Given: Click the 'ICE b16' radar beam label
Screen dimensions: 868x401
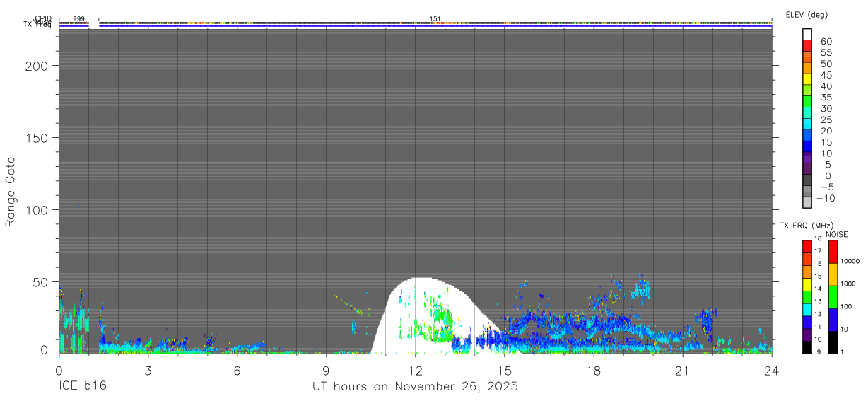Looking at the screenshot, I should (x=83, y=387).
